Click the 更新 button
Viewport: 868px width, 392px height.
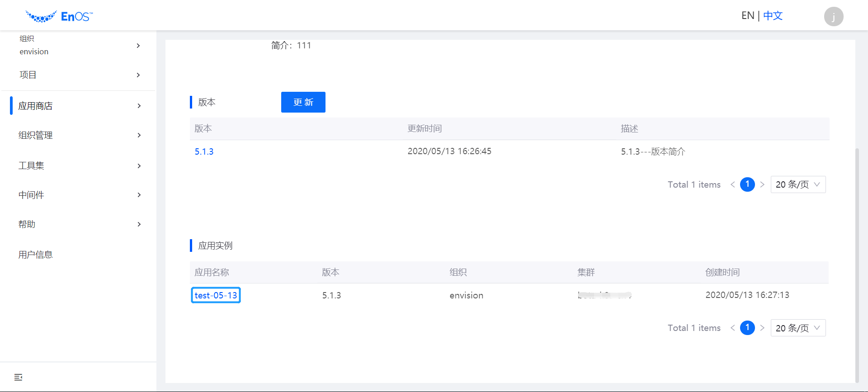[x=303, y=102]
